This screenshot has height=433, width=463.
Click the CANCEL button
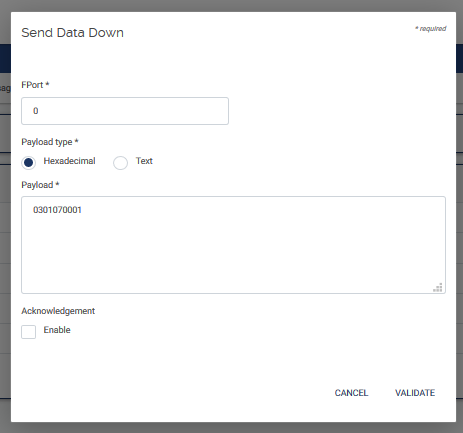(351, 393)
